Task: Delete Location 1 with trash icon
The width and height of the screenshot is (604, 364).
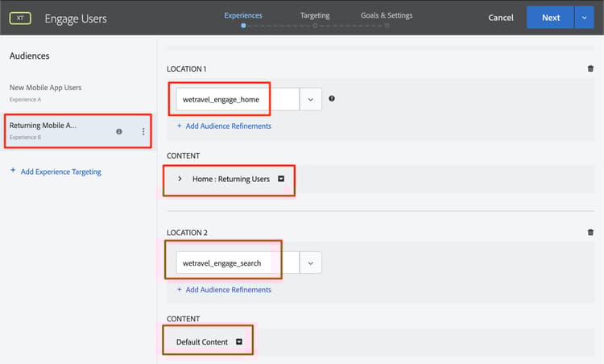Action: [x=590, y=68]
